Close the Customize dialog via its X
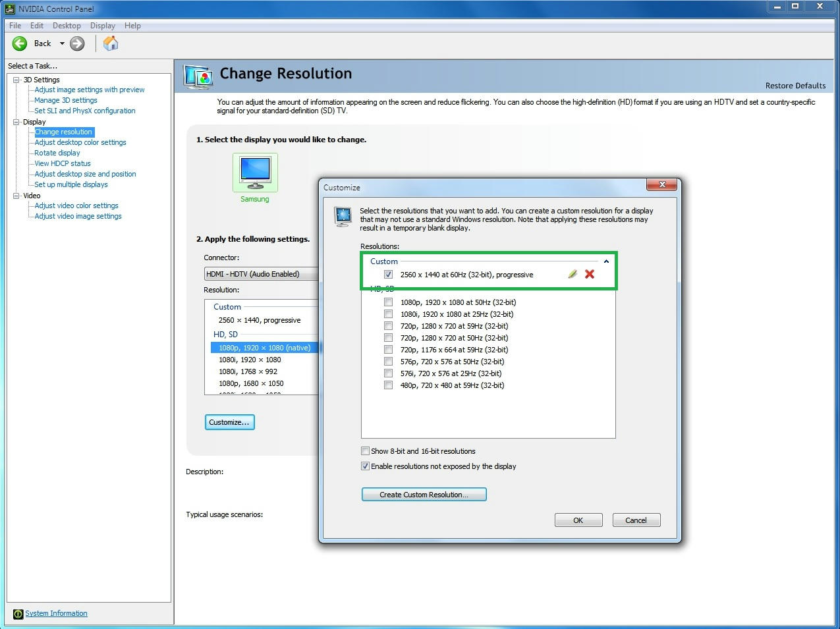Viewport: 840px width, 629px height. pos(662,184)
